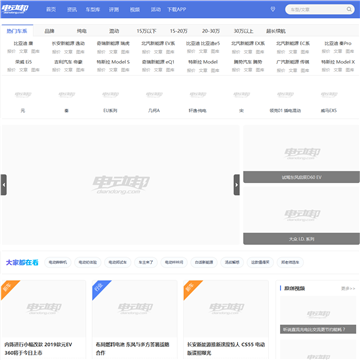Go to previous carousel slide arrow

[x=4, y=185]
